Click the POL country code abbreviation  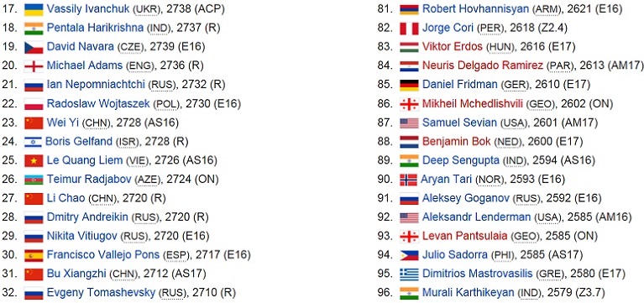tap(166, 104)
